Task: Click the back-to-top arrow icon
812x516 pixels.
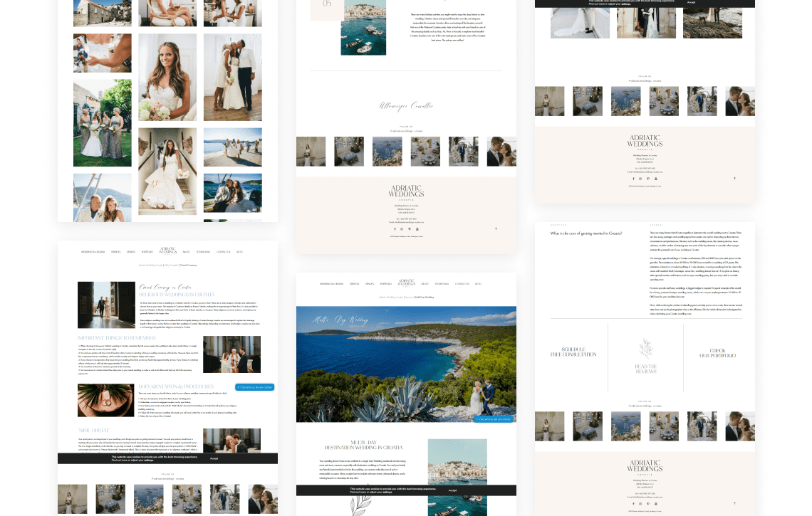Action: coord(496,228)
